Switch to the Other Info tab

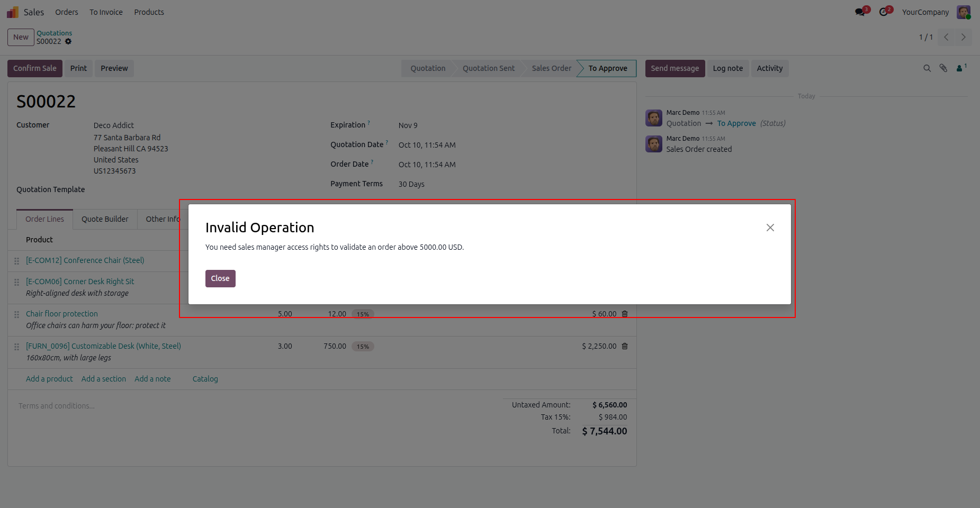click(x=163, y=219)
